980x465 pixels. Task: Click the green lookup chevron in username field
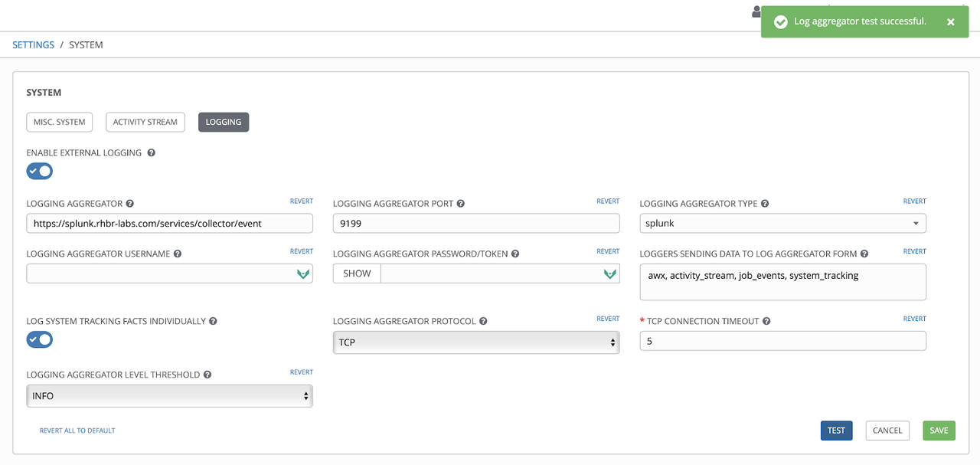point(302,273)
